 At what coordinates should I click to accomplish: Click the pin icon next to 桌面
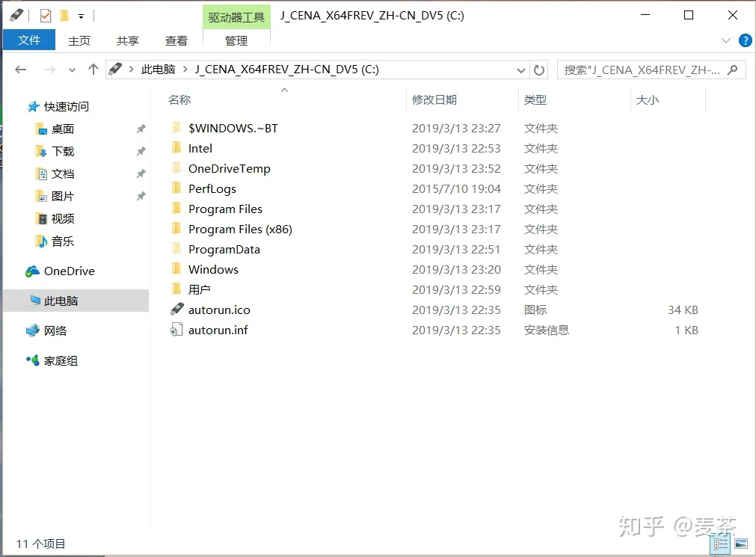pos(141,129)
